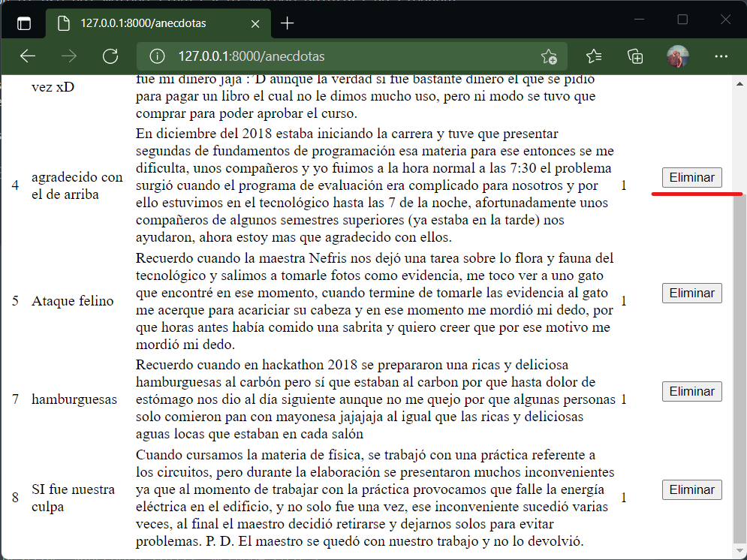This screenshot has width=747, height=560.
Task: Delete the 'hamburguesas' anecdote
Action: pos(691,391)
